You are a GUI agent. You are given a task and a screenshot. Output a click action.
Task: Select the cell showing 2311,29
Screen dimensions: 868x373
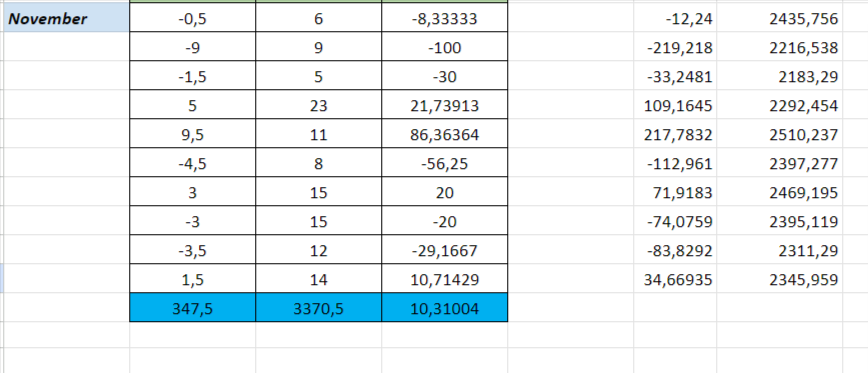779,250
